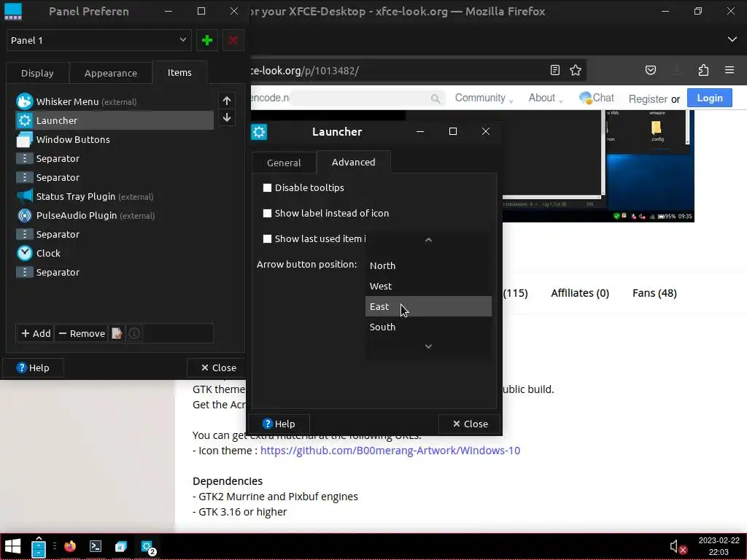Click the muted volume icon in tray
Viewport: 747px width, 560px height.
[x=678, y=547]
